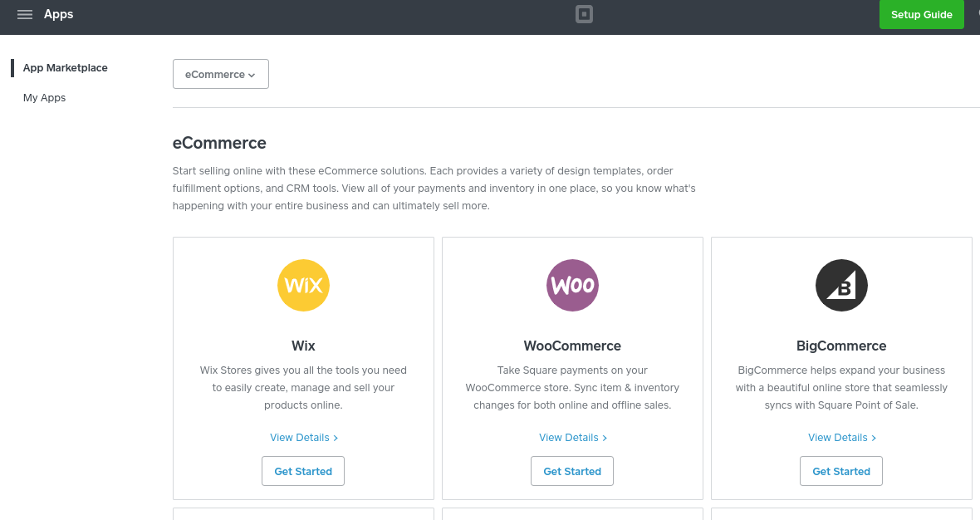Select App Marketplace in sidebar
Image resolution: width=980 pixels, height=520 pixels.
pyautogui.click(x=66, y=68)
